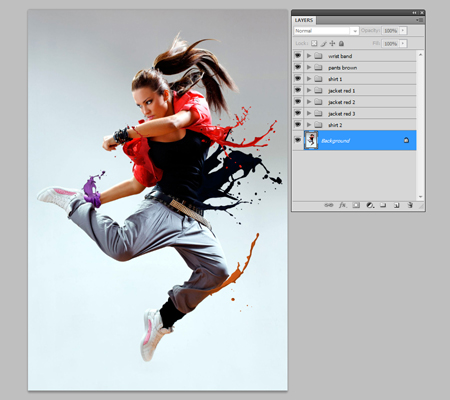
Task: Hide the wrist band group
Action: click(298, 56)
